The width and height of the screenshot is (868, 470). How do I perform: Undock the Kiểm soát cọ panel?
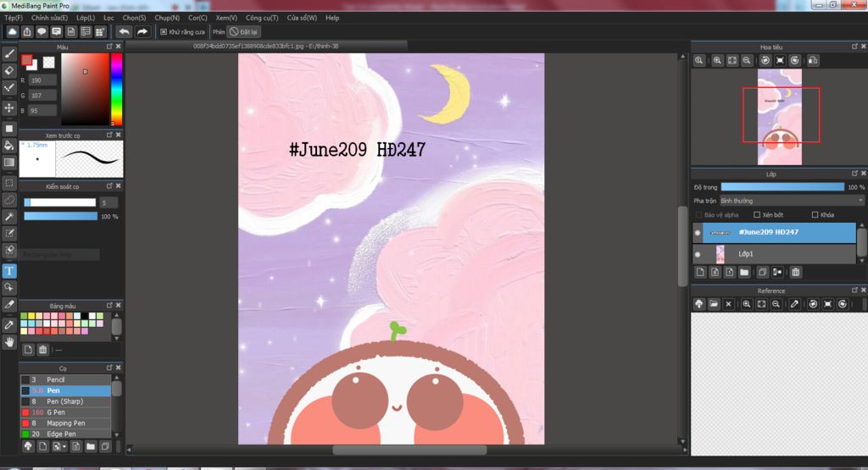click(109, 185)
